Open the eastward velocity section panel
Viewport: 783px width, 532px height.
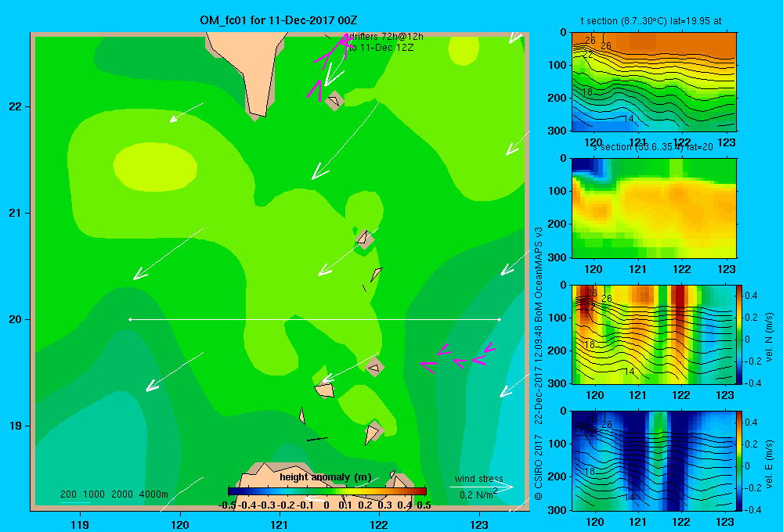[654, 461]
